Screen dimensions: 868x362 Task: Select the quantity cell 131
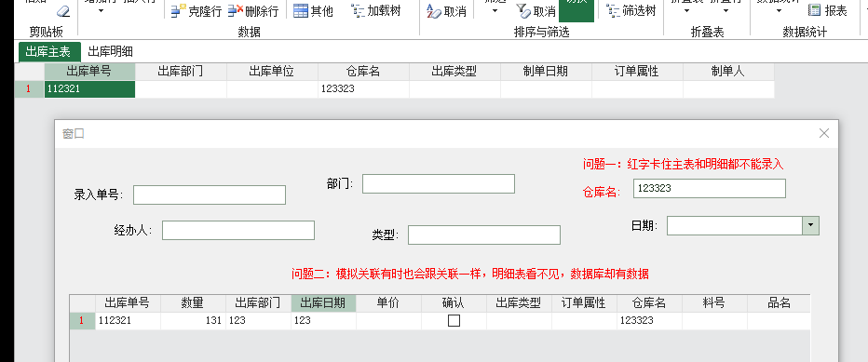tap(193, 321)
